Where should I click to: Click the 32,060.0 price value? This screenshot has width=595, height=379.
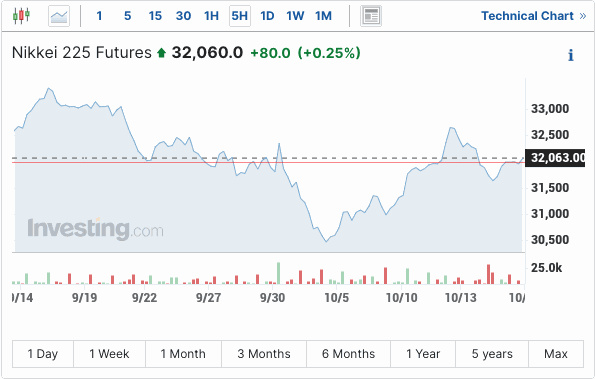click(x=207, y=53)
